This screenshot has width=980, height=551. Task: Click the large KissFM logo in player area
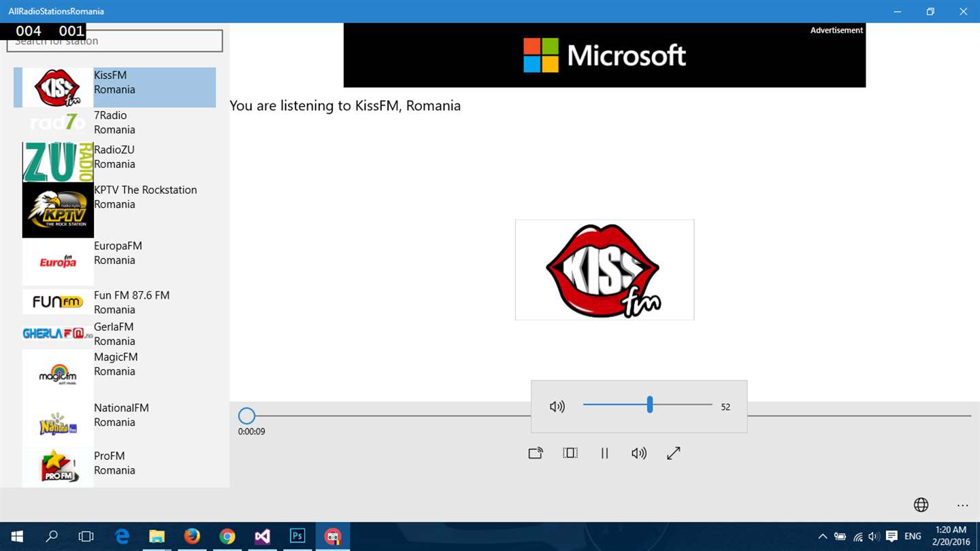point(604,269)
